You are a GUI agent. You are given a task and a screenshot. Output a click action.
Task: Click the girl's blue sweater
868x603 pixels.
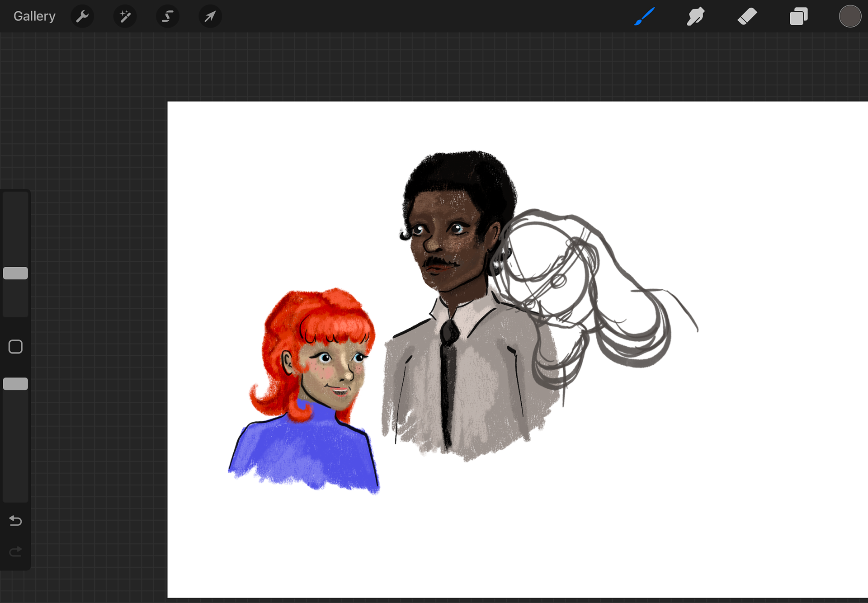click(303, 452)
